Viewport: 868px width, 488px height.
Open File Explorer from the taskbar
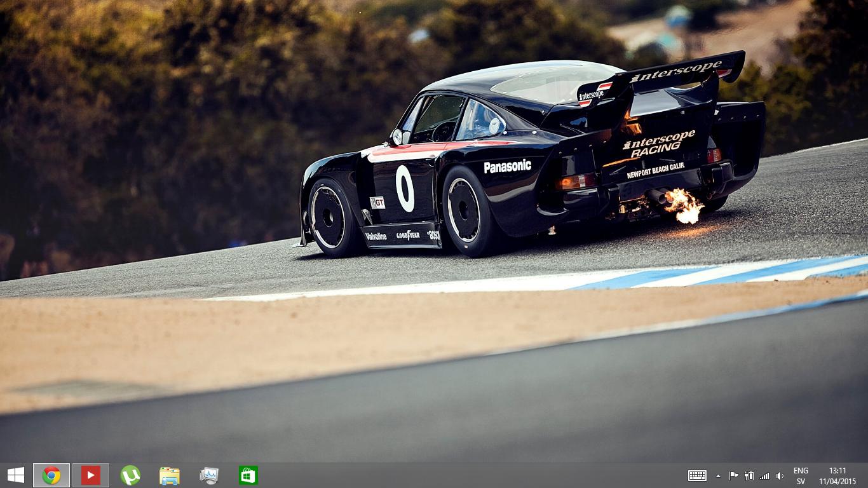[170, 475]
